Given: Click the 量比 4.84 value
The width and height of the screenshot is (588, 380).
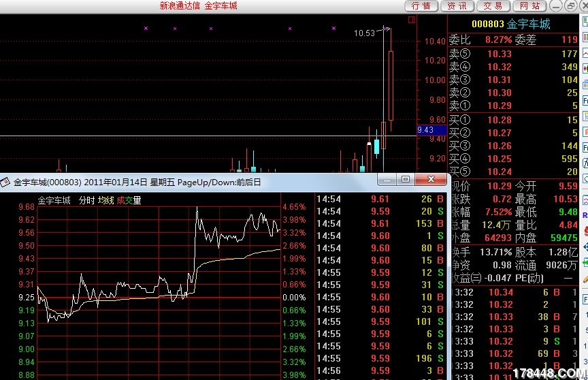Looking at the screenshot, I should tap(568, 225).
